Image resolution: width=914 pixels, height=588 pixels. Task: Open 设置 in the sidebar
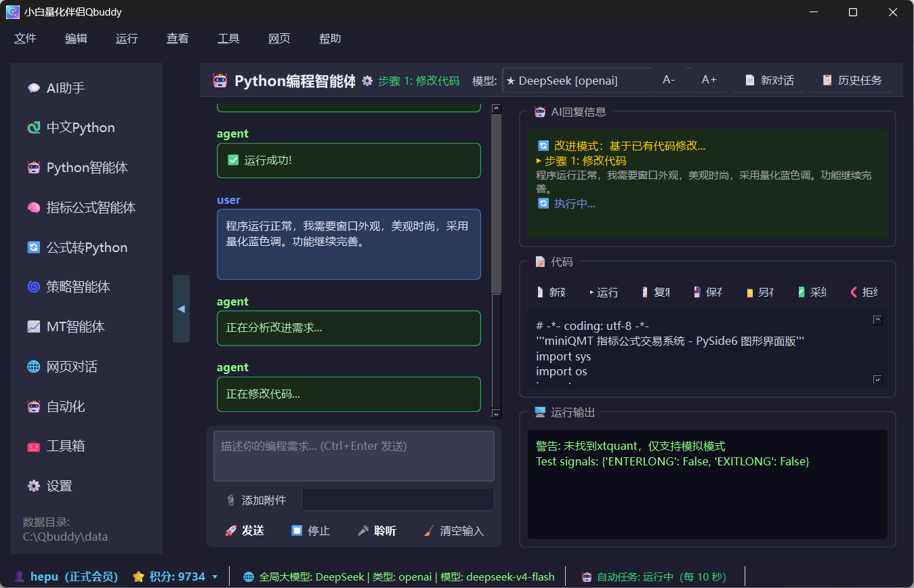point(87,486)
